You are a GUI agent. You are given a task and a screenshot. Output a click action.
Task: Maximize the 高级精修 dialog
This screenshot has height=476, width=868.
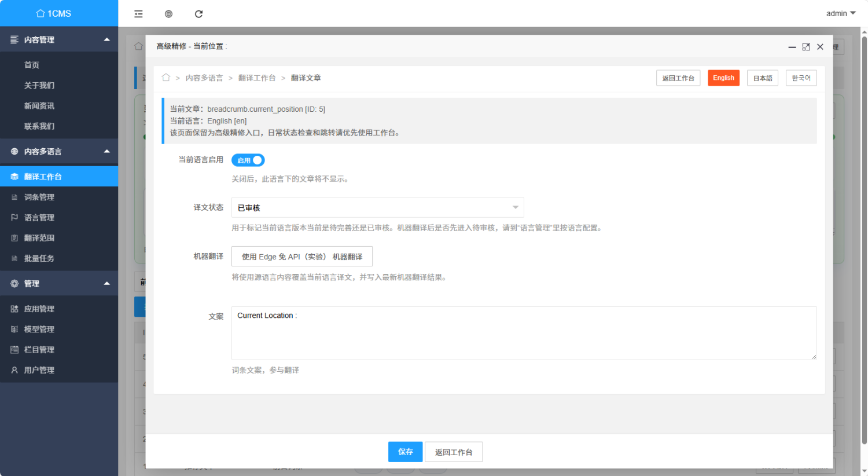(806, 47)
